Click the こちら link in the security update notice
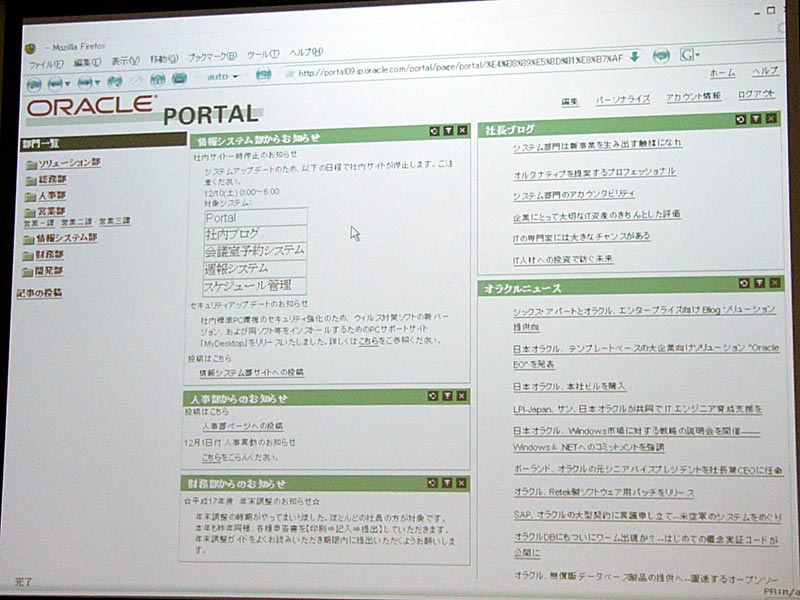800x600 pixels. click(368, 341)
